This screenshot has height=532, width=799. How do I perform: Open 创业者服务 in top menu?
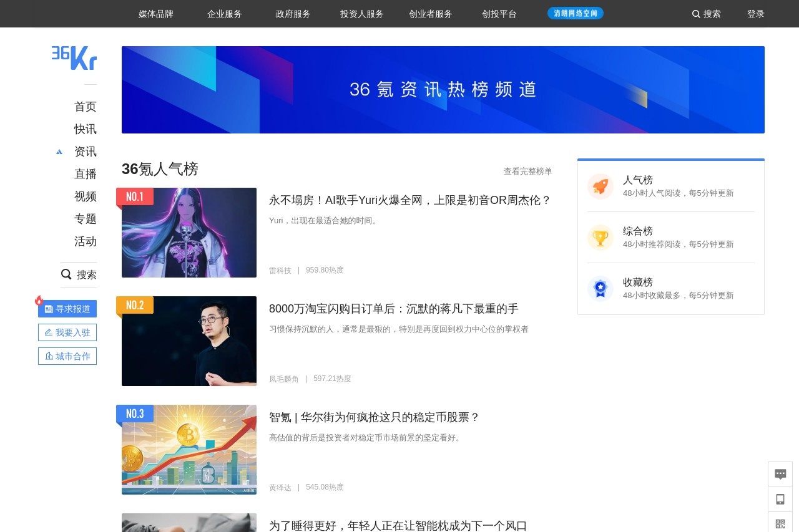click(431, 14)
